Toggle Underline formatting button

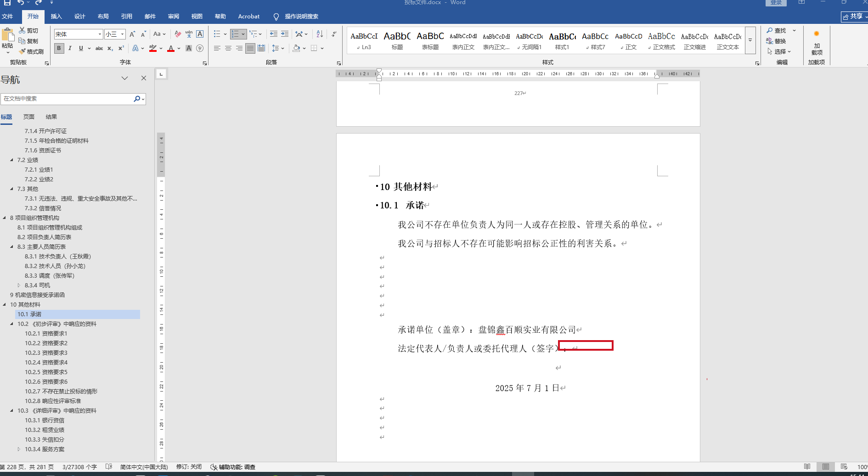point(81,48)
